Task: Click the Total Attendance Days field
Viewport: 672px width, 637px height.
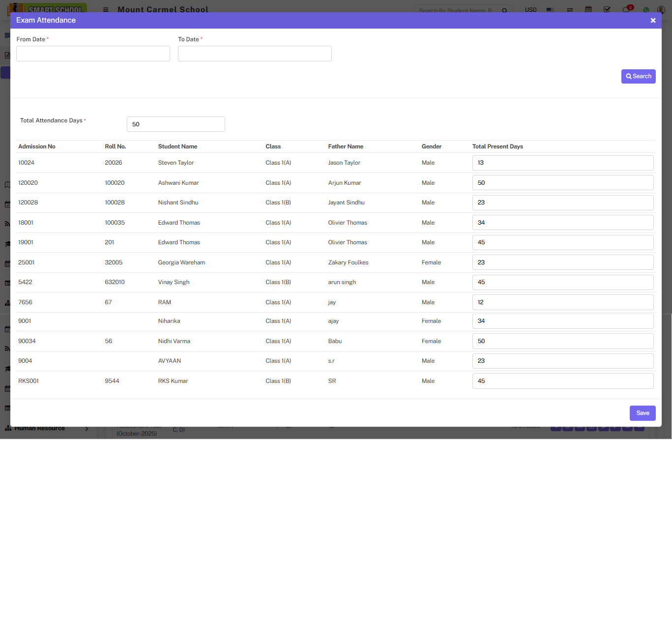Action: [175, 124]
